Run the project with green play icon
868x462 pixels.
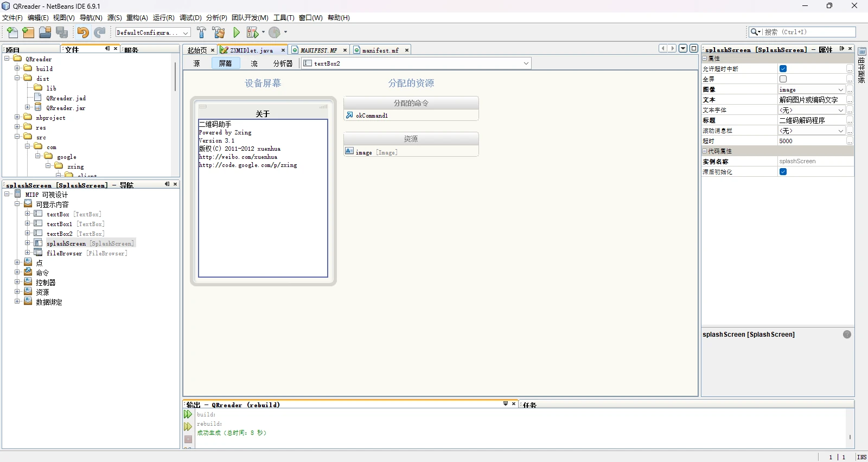click(x=237, y=33)
